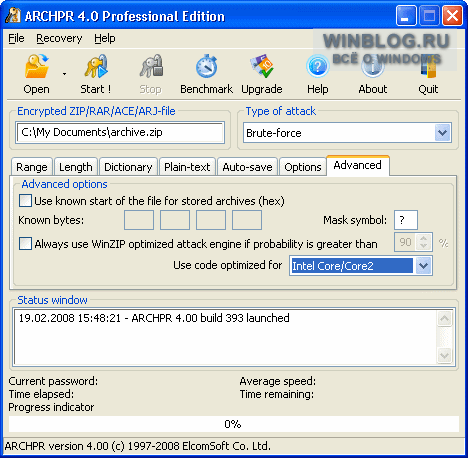This screenshot has width=468, height=458.
Task: Switch to the Auto-save tab
Action: (247, 167)
